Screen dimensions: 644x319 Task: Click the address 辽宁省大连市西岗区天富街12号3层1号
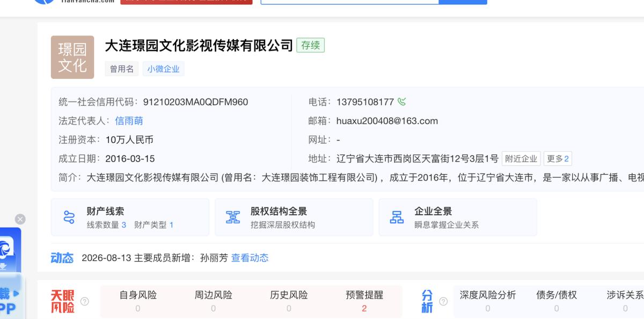pos(418,158)
